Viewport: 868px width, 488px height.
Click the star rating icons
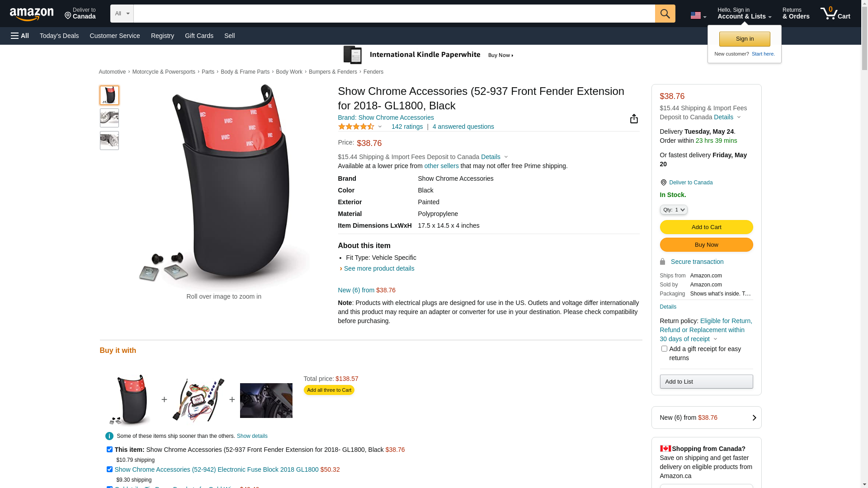(356, 127)
